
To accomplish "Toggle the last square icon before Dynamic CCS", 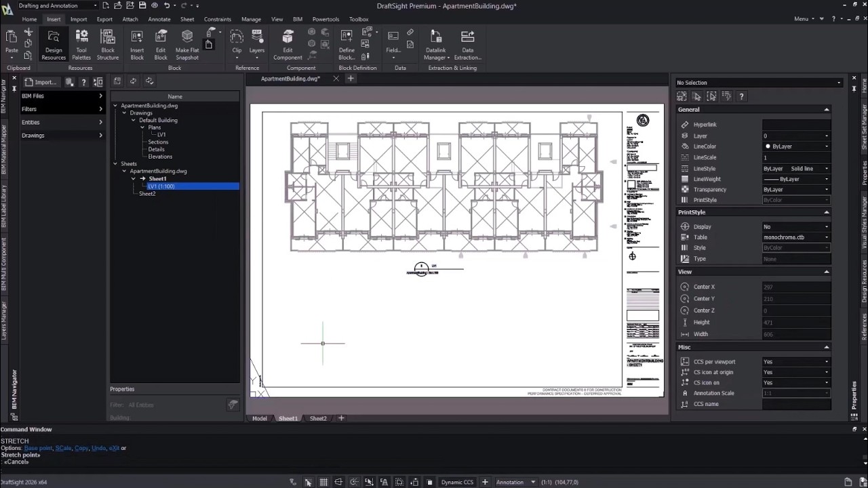I will click(429, 482).
